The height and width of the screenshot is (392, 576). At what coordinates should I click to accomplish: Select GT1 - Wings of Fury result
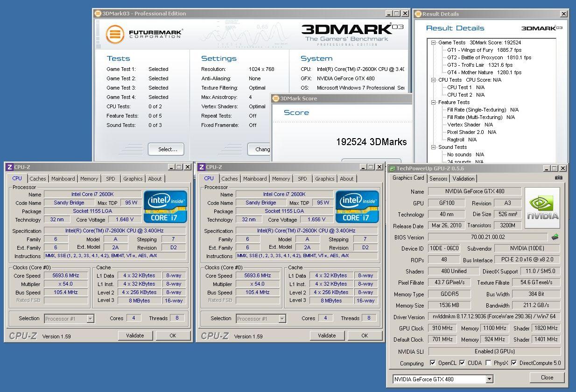[484, 50]
